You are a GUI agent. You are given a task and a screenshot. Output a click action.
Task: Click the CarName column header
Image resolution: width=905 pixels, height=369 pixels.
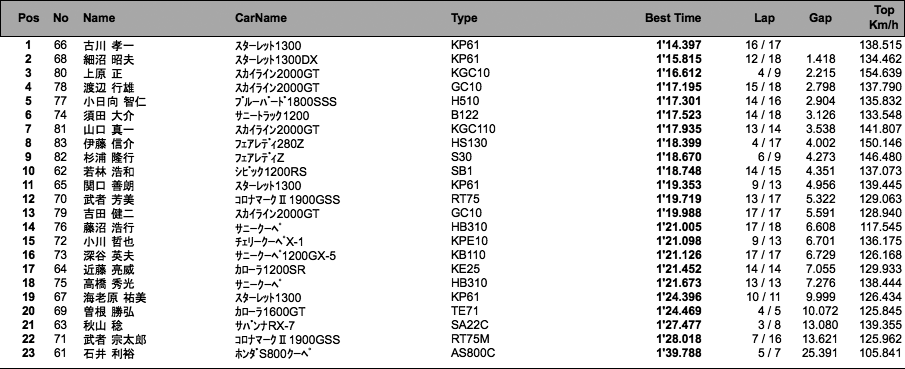tap(261, 18)
